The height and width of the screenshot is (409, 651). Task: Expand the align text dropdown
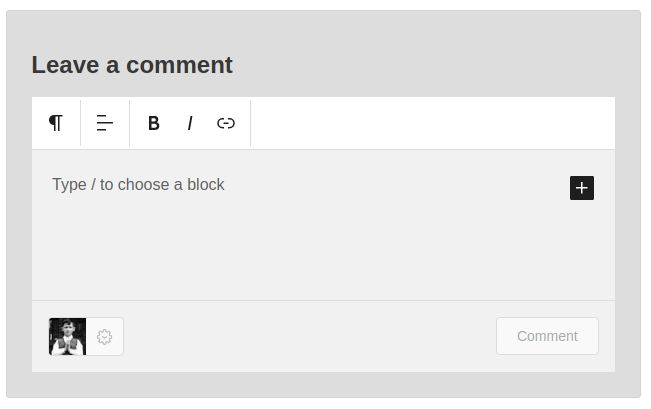[105, 123]
